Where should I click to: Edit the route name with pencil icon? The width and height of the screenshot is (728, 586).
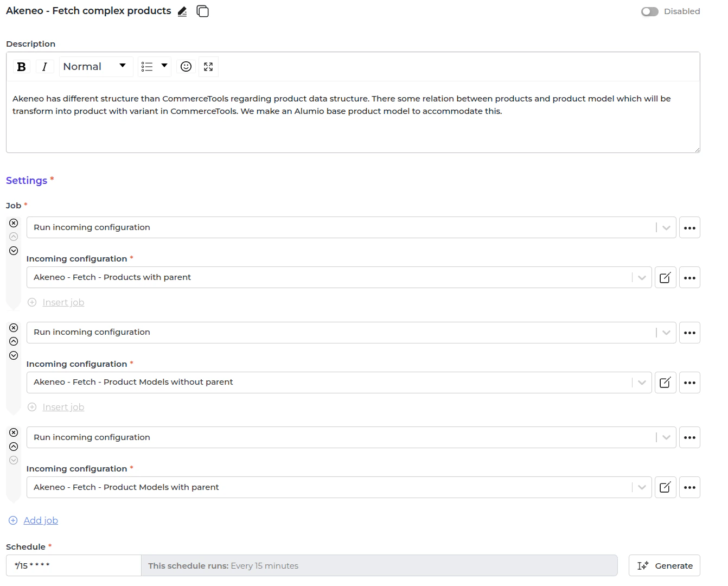tap(182, 11)
